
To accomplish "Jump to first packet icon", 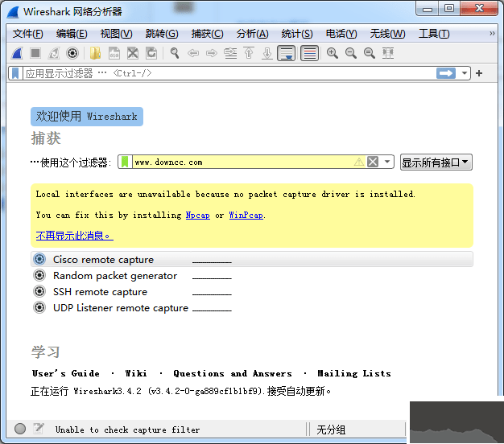I will coord(249,53).
